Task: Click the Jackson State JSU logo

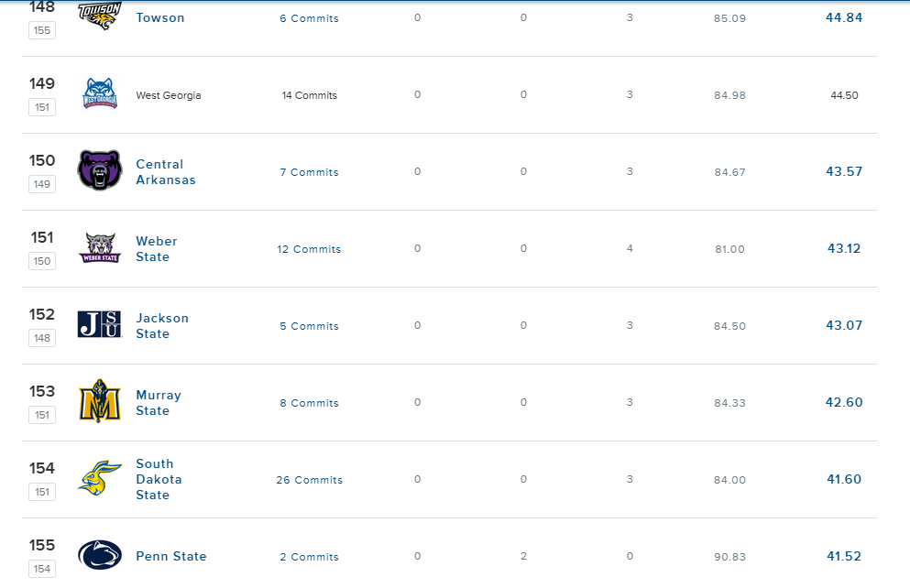Action: coord(100,324)
